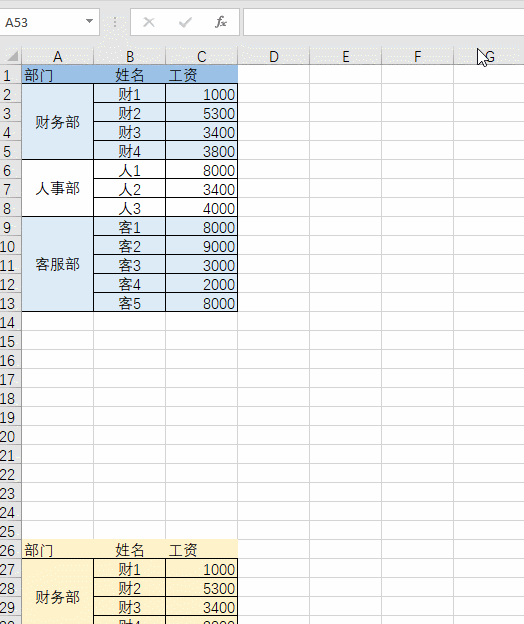Click the cell 财4 in row 5
This screenshot has width=524, height=624.
point(130,151)
